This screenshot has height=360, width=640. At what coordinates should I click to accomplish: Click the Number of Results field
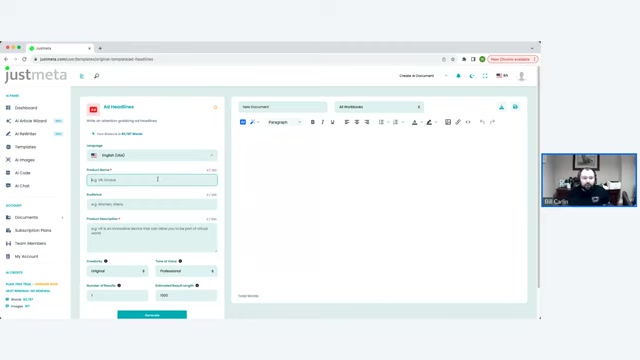pyautogui.click(x=118, y=296)
